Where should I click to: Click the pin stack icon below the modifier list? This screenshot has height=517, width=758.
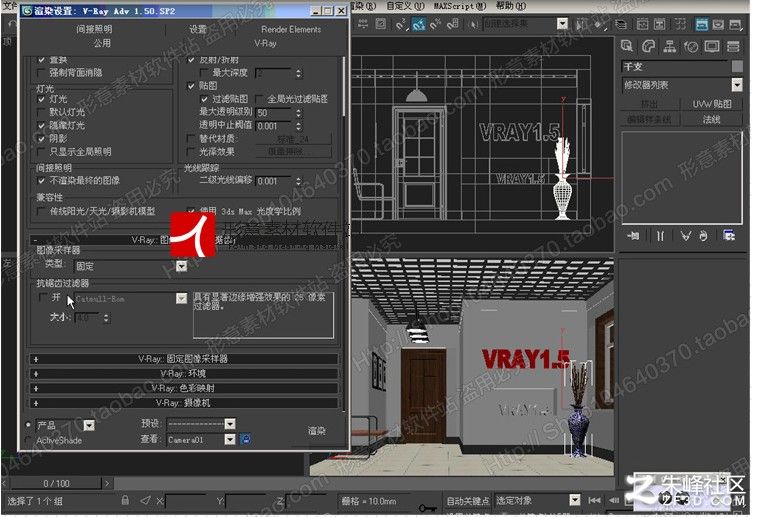tap(633, 236)
